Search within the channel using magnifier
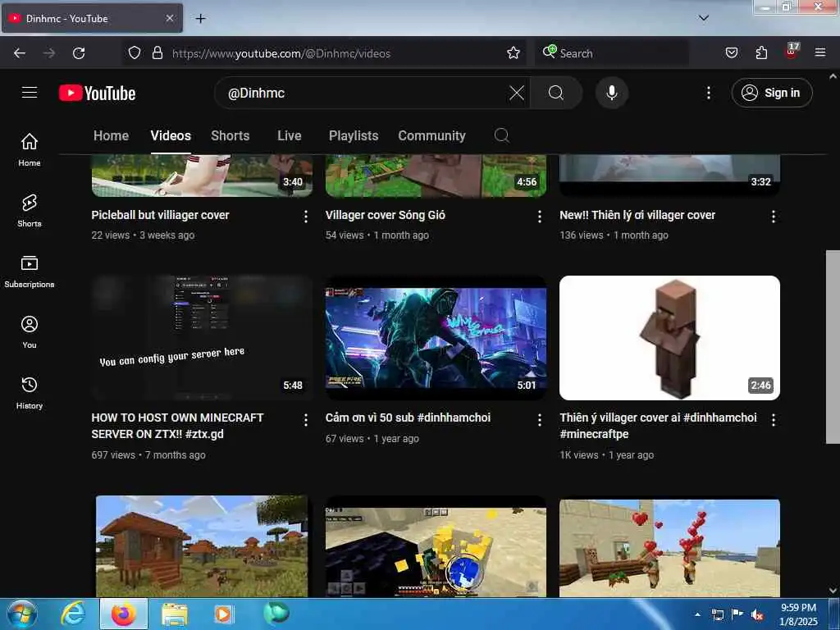This screenshot has width=840, height=630. 501,135
